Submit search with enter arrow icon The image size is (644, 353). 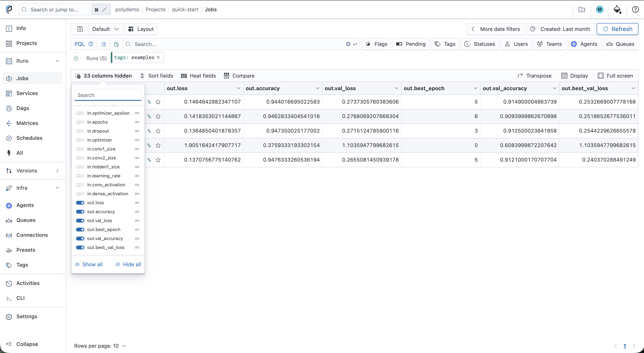(355, 44)
